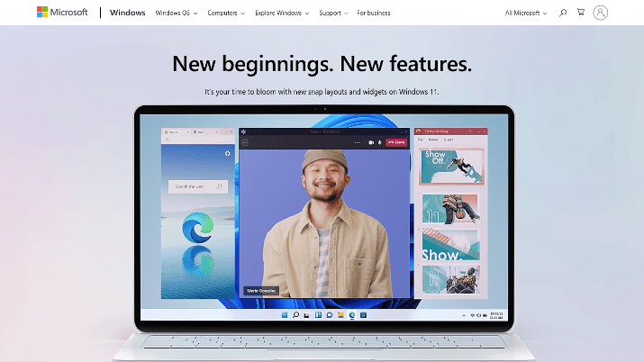Click the volume icon in system tray
This screenshot has height=362, width=644.
478,315
